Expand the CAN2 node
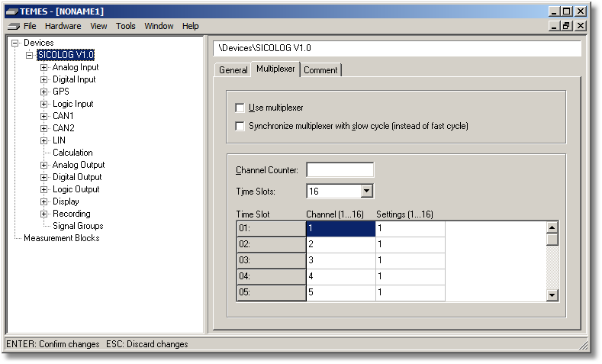This screenshot has width=602, height=364. (43, 129)
